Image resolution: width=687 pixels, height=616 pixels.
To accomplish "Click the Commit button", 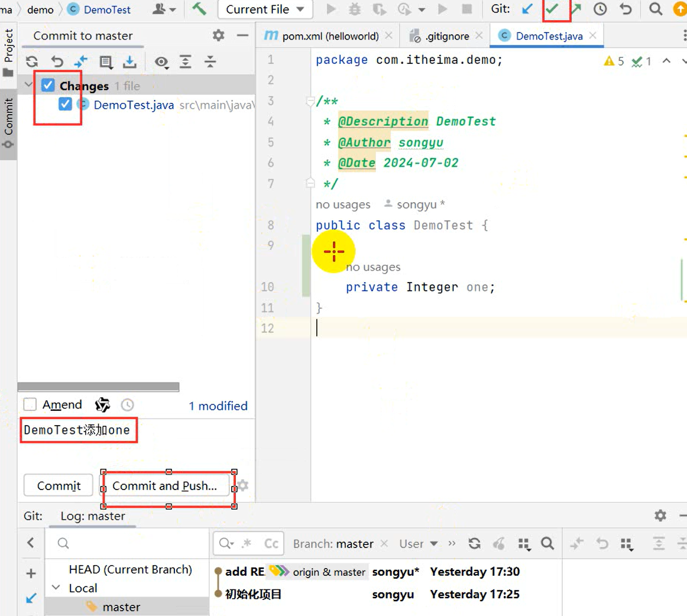I will click(59, 485).
